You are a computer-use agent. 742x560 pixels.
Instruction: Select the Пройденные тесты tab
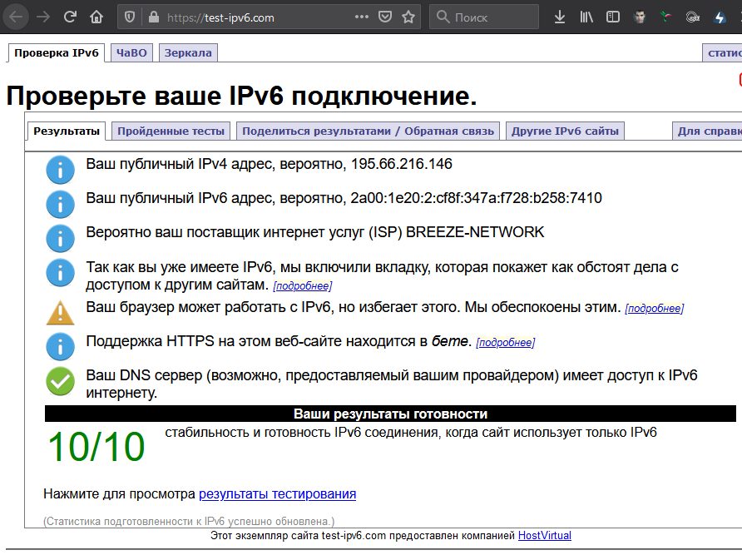171,131
